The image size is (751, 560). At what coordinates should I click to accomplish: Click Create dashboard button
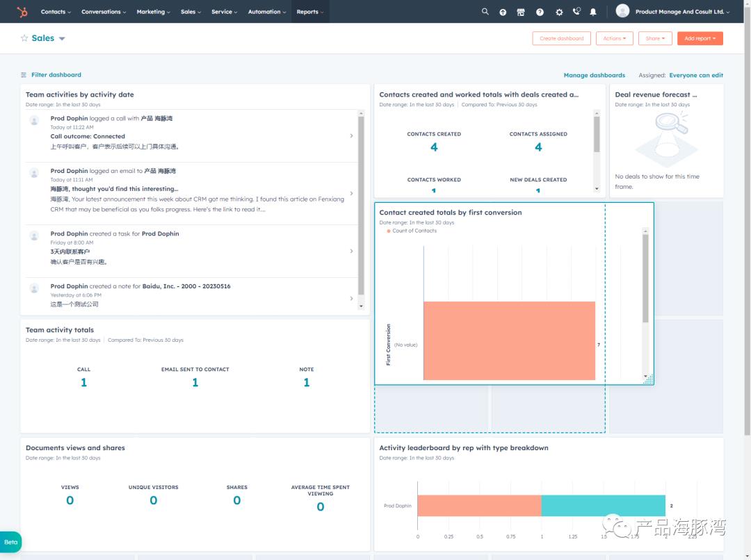point(561,38)
